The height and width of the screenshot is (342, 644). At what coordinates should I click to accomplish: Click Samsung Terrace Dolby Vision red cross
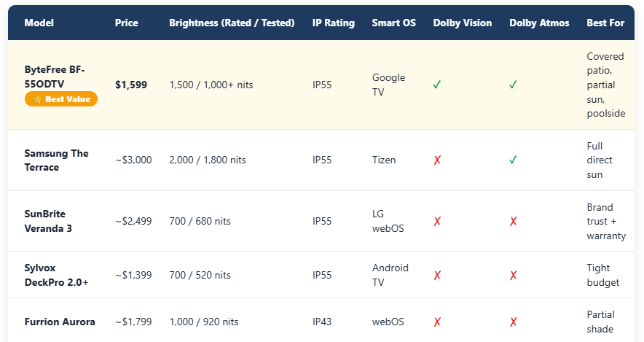tap(437, 160)
